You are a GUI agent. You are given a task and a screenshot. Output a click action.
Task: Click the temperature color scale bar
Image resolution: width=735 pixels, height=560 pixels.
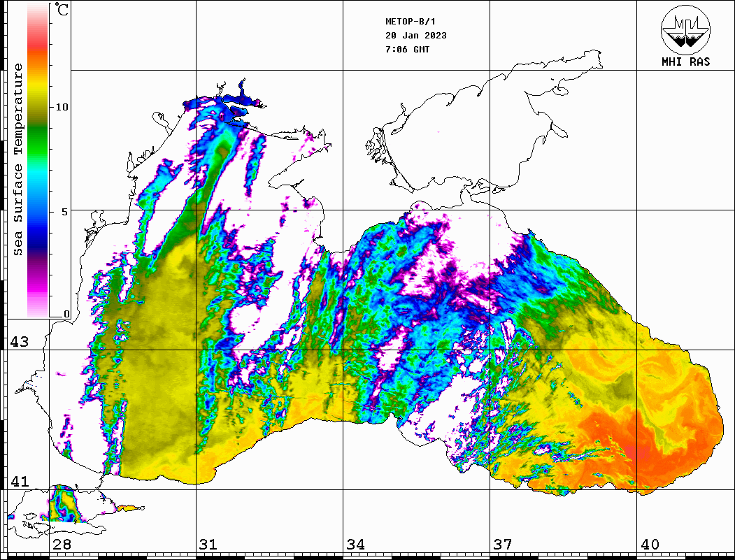38,161
